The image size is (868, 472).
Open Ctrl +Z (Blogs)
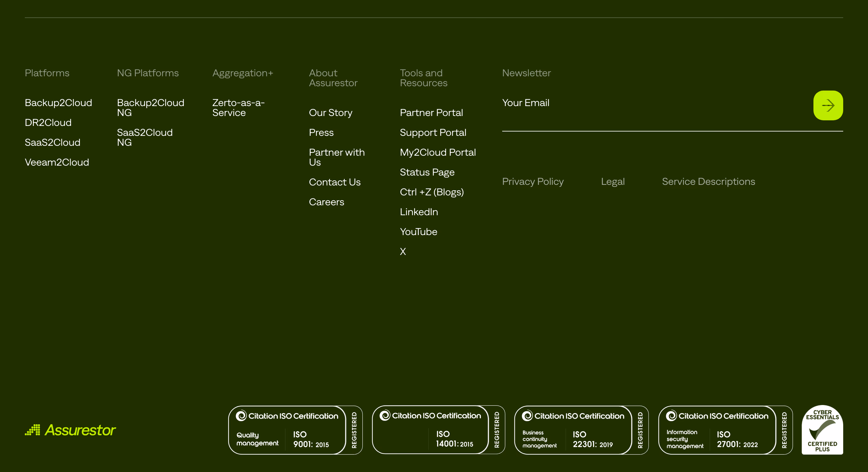(x=432, y=192)
